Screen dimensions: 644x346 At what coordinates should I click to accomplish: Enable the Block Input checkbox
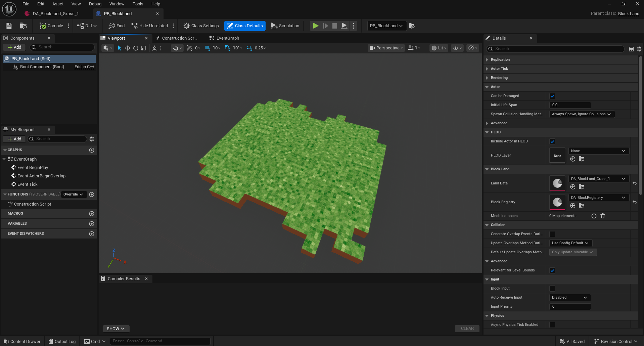pyautogui.click(x=552, y=289)
